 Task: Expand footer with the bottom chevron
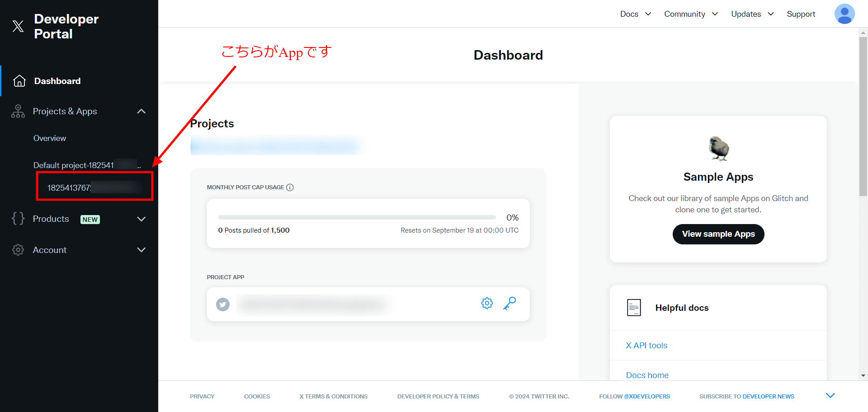click(x=830, y=396)
